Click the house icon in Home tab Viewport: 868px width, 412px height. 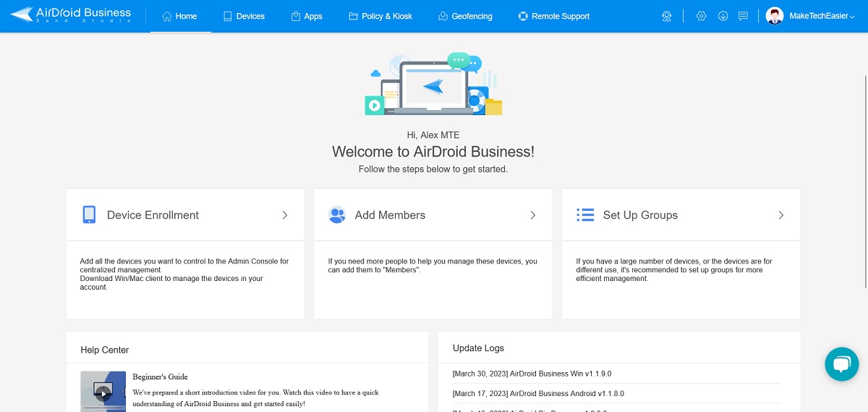tap(167, 16)
